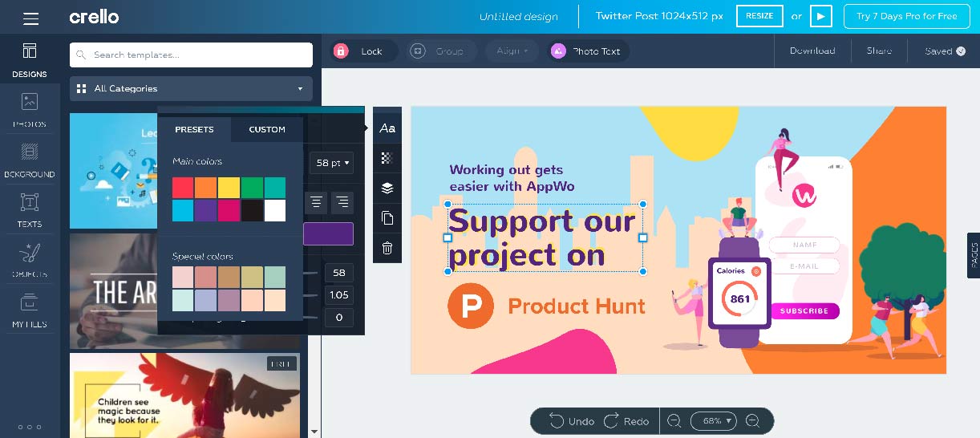Click the Photo Text button
This screenshot has width=980, height=438.
(589, 51)
